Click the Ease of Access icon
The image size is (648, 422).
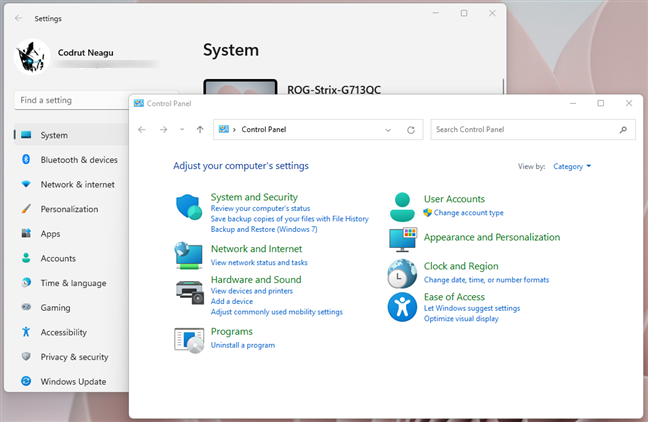(402, 307)
